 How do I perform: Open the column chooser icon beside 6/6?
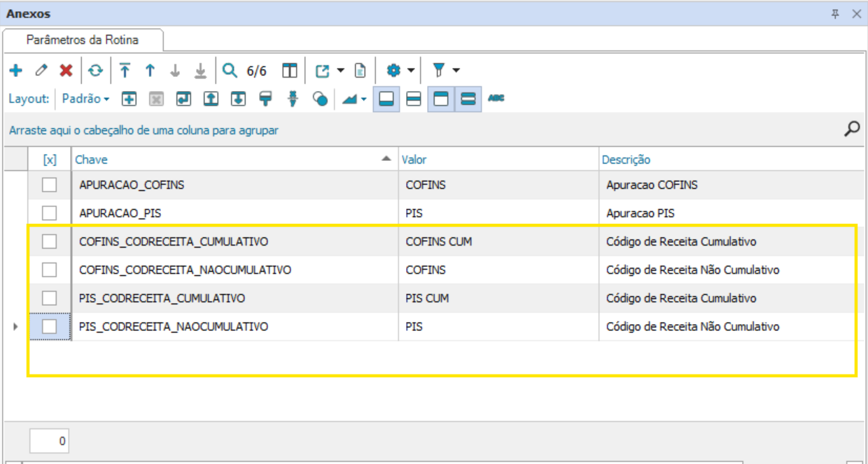[x=290, y=70]
